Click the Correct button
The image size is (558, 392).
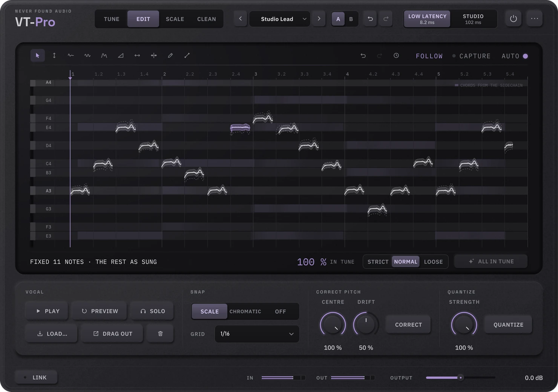click(x=408, y=325)
